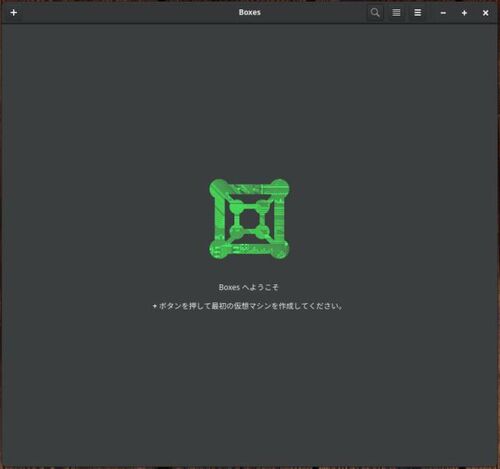Open the hamburger application menu
500x469 pixels.
418,13
